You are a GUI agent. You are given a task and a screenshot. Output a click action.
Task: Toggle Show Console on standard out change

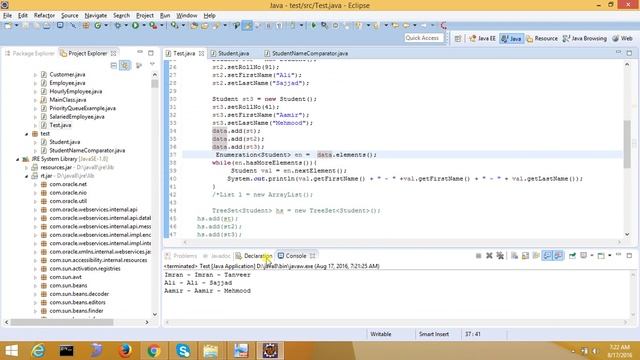click(547, 256)
